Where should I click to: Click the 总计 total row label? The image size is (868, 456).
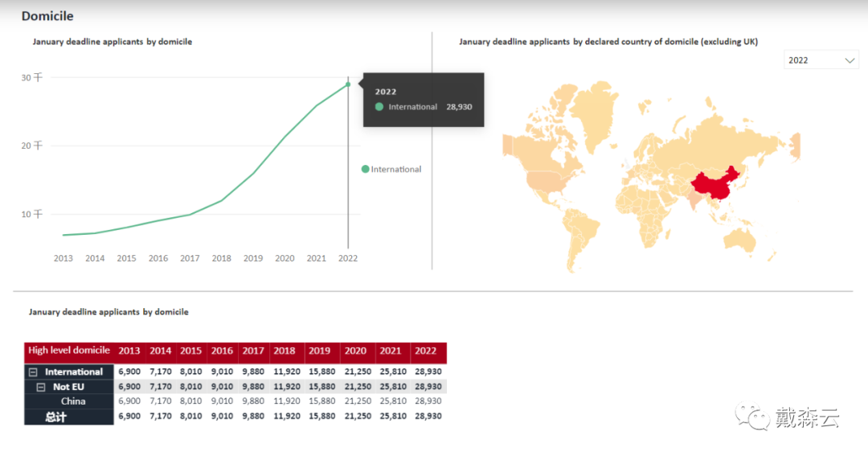coord(55,417)
